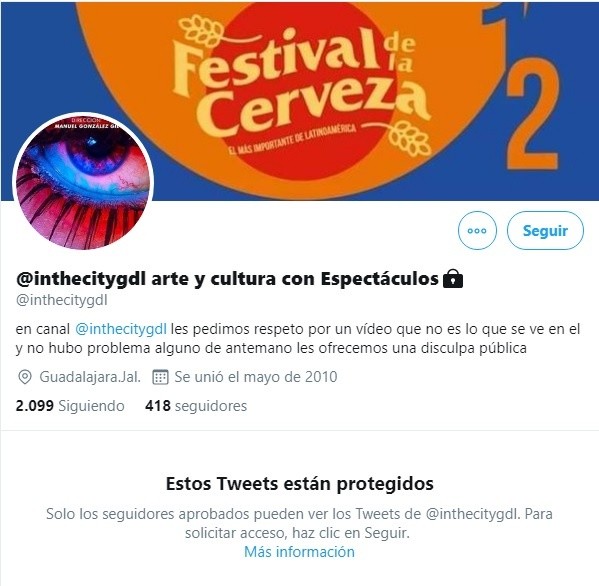This screenshot has height=586, width=599.
Task: Click the calendar joined-date icon
Action: click(x=160, y=377)
